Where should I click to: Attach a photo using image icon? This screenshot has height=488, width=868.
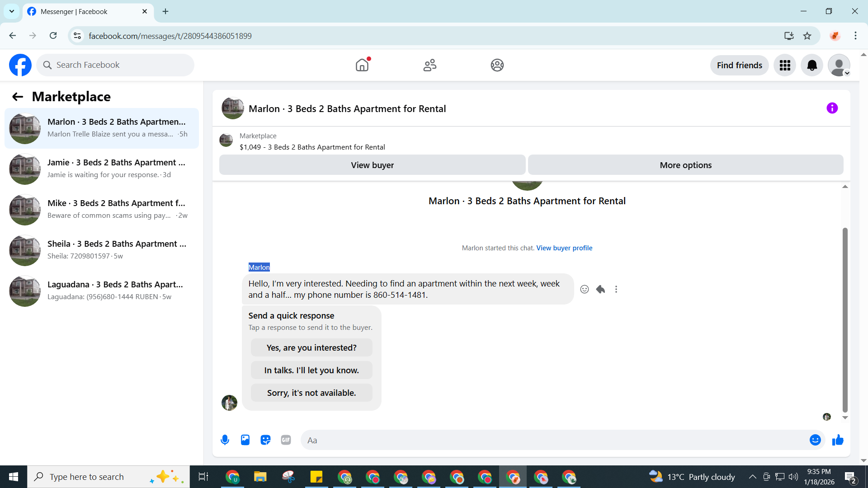(x=245, y=440)
